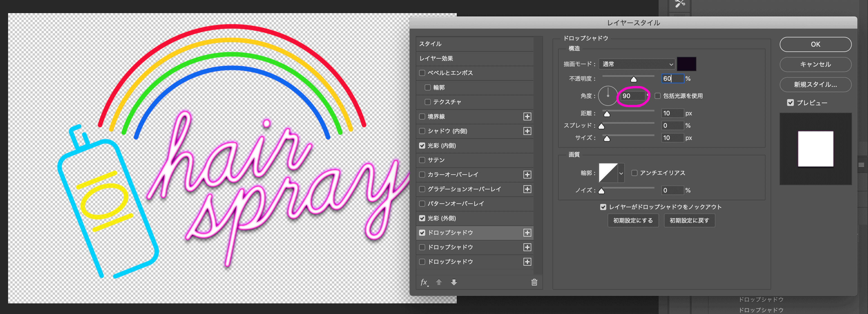Move effect down with arrow icon

click(454, 282)
